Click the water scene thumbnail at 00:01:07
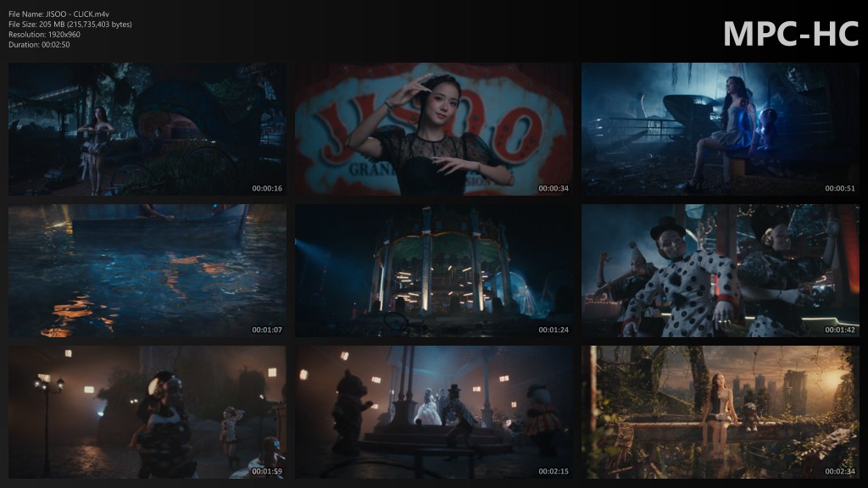 [147, 270]
